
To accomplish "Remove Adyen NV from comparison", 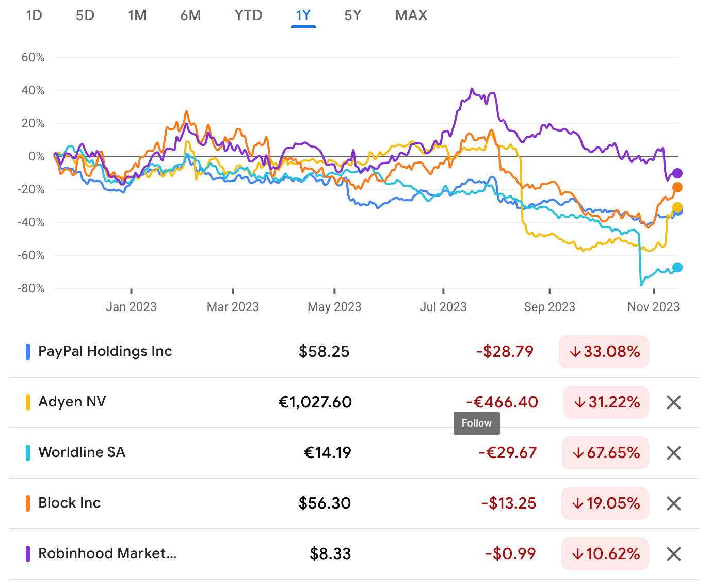I will pos(674,402).
